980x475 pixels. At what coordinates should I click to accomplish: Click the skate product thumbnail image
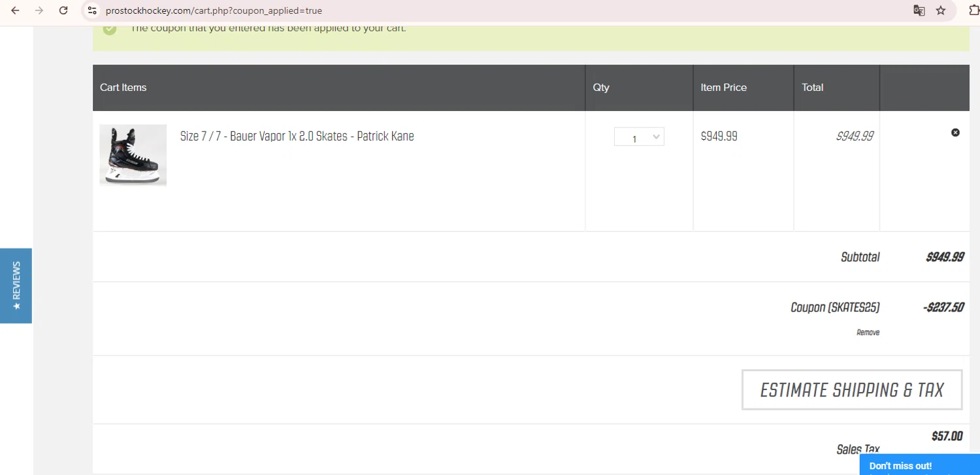click(133, 156)
